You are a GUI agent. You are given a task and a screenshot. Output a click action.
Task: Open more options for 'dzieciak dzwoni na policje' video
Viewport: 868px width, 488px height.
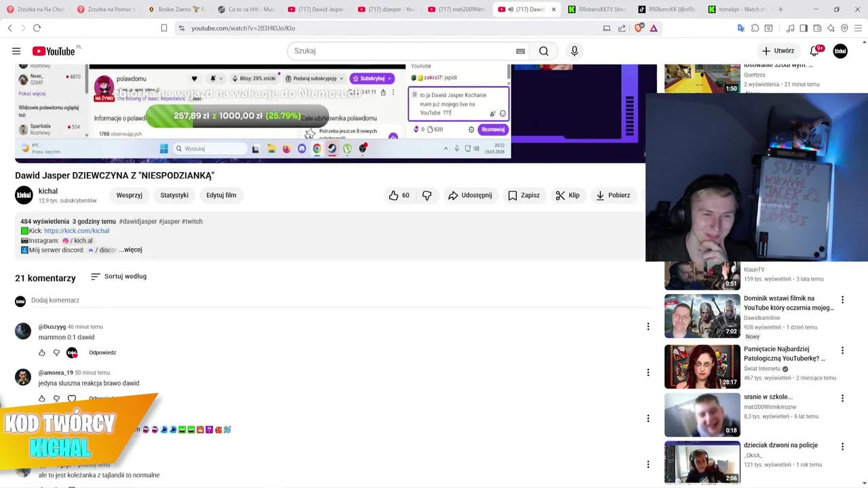842,447
